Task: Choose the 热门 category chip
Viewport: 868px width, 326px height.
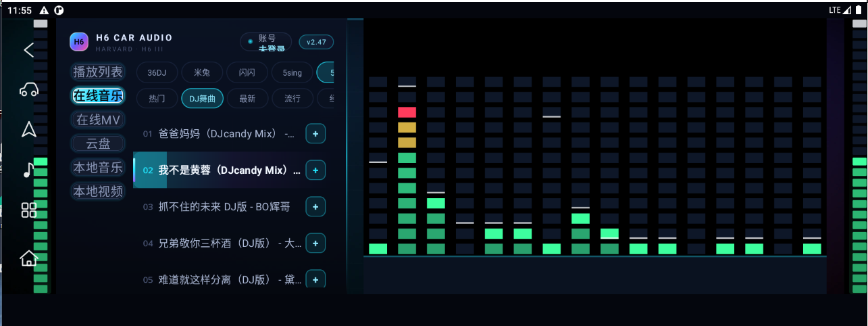Action: click(157, 98)
